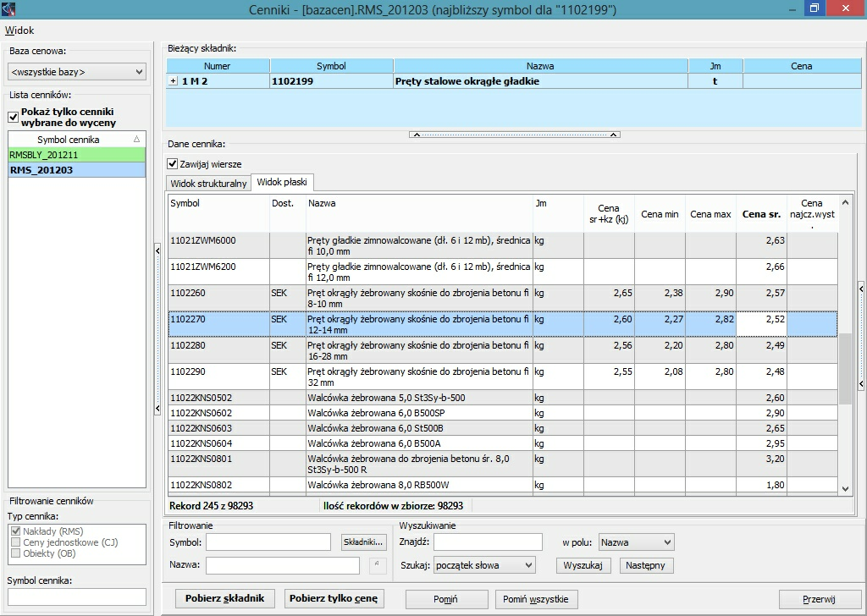Focus the Symbol filter input field

pyautogui.click(x=268, y=542)
